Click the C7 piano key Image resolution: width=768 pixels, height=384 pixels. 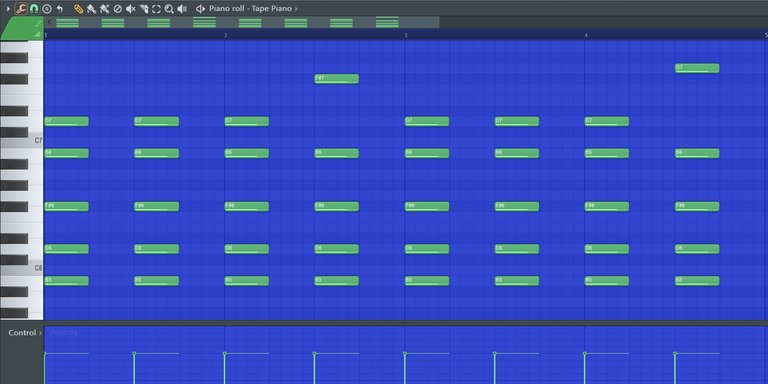22,141
